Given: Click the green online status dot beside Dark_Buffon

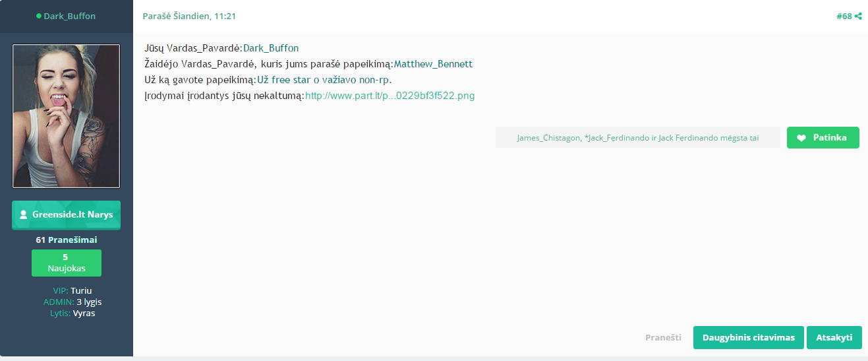Looking at the screenshot, I should (39, 16).
